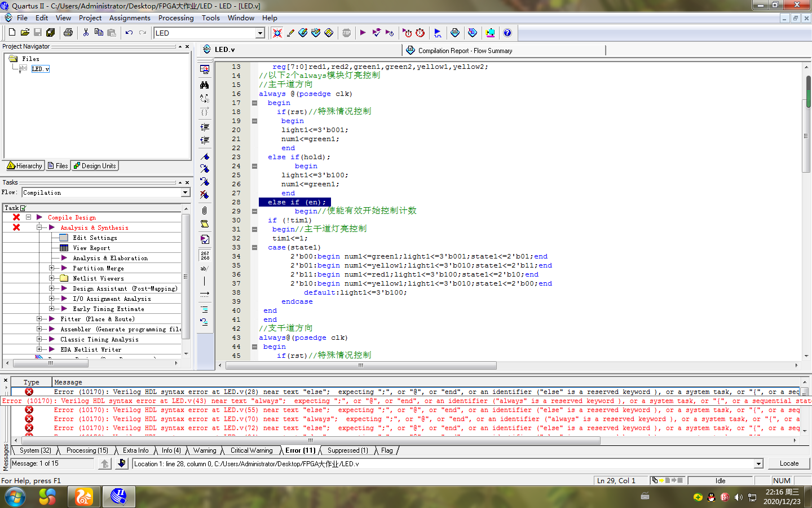Click the Stop Processing icon
Viewport: 812px width, 508px height.
point(346,33)
